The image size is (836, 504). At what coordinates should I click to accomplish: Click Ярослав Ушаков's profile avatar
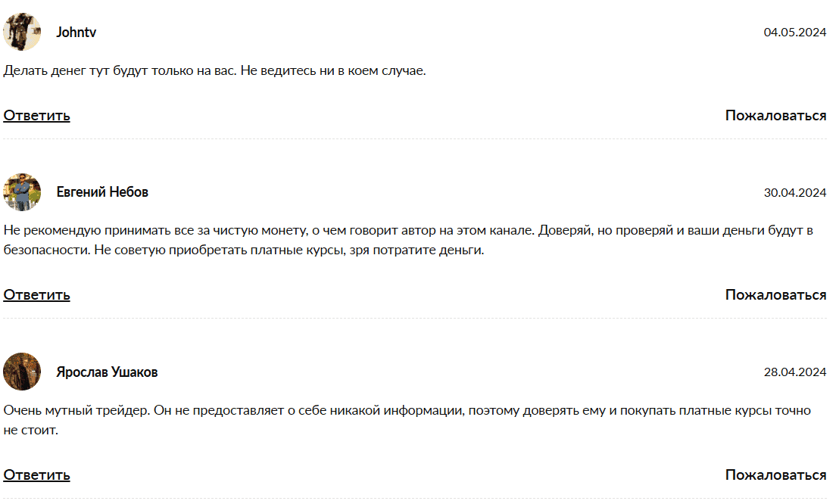[22, 372]
